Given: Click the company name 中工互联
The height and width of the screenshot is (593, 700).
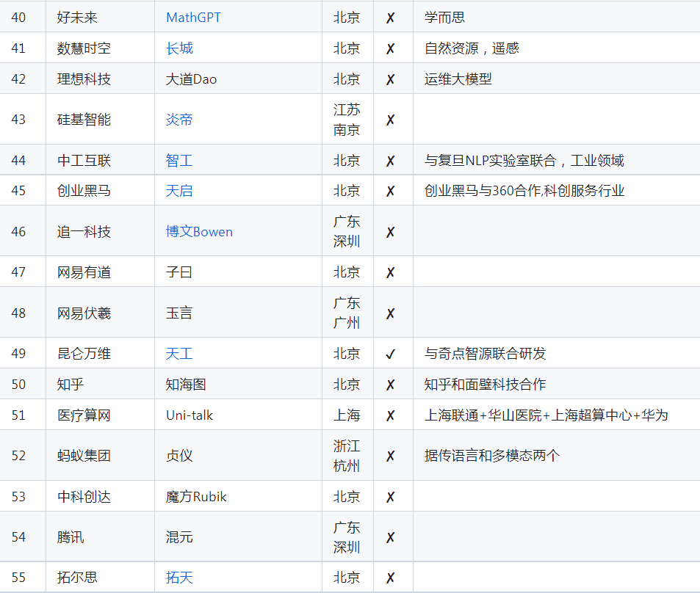Looking at the screenshot, I should 84,161.
